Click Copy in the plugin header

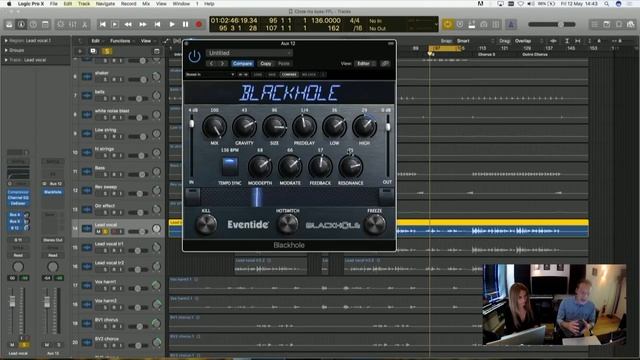tap(266, 64)
